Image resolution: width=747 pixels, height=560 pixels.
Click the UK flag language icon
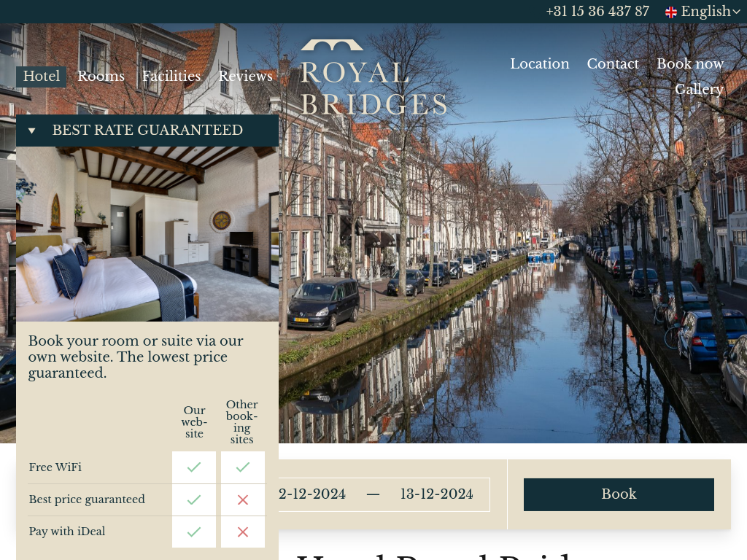pos(671,12)
